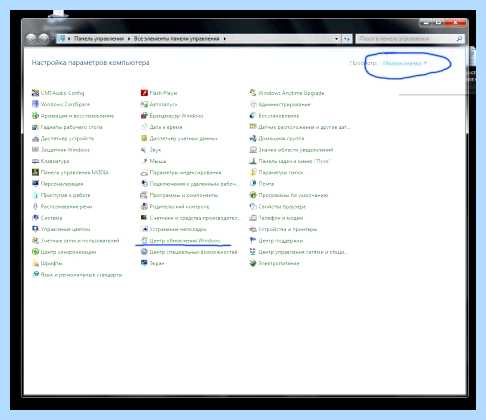486x420 pixels.
Task: Open the Брандмауэр Windows icon
Action: (144, 116)
